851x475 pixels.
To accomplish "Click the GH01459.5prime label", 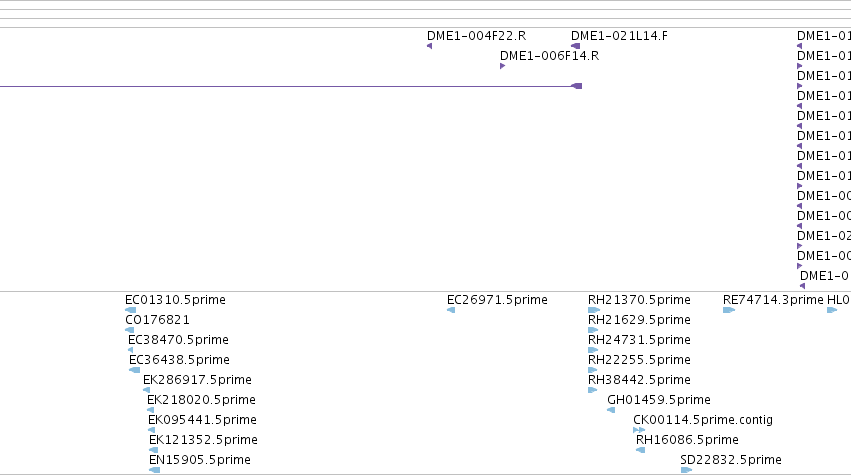I will pos(659,400).
